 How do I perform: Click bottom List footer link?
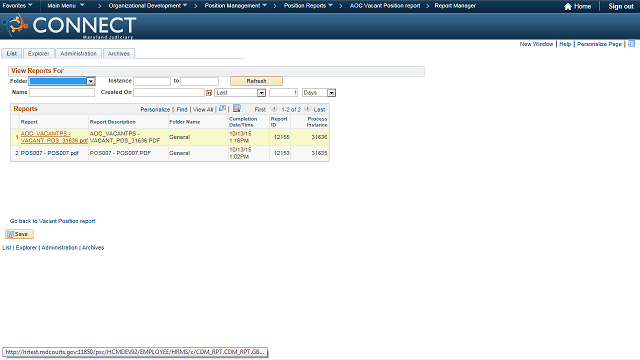click(7, 248)
